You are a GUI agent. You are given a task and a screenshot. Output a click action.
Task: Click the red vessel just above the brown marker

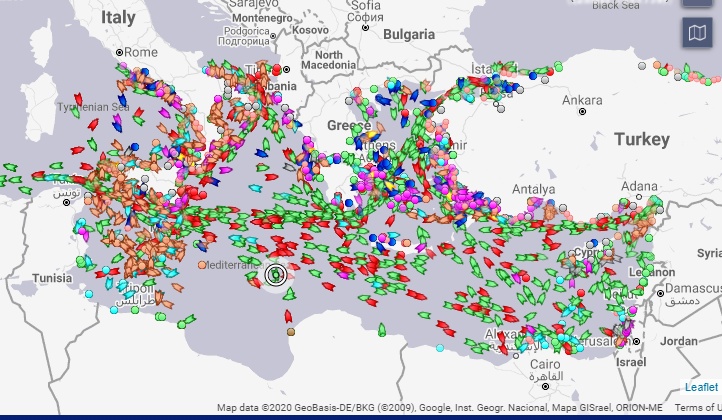pyautogui.click(x=288, y=315)
